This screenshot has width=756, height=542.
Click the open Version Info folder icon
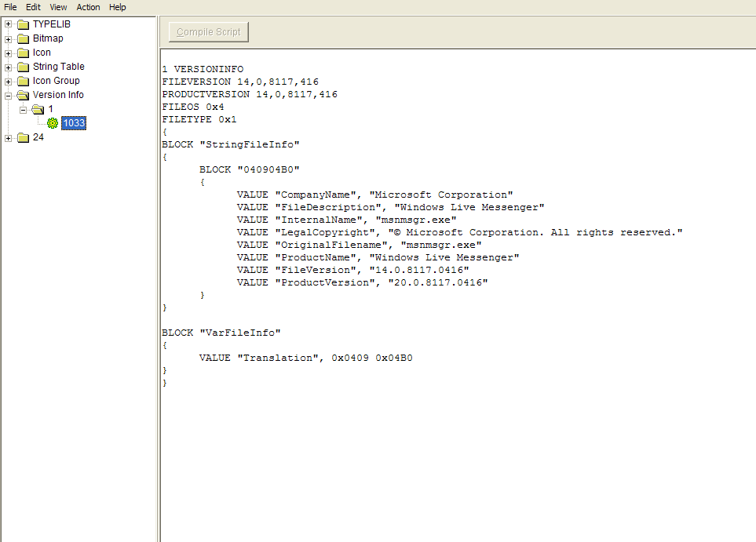(x=23, y=96)
